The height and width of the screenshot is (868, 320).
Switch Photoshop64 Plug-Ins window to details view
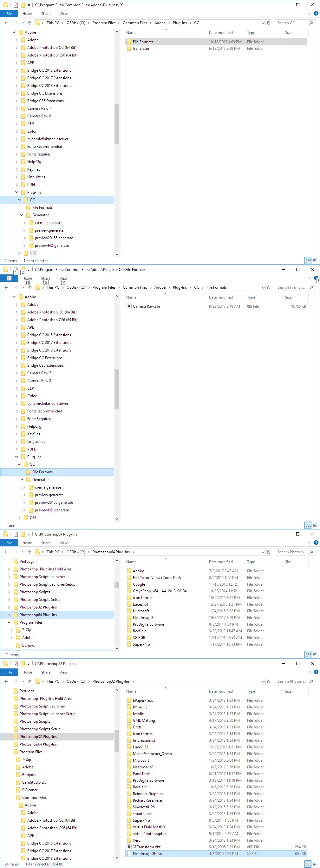pos(308,654)
